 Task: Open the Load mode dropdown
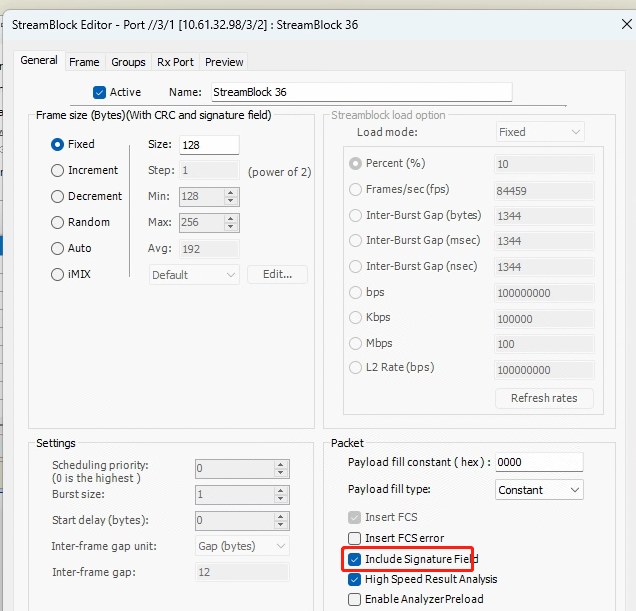540,132
